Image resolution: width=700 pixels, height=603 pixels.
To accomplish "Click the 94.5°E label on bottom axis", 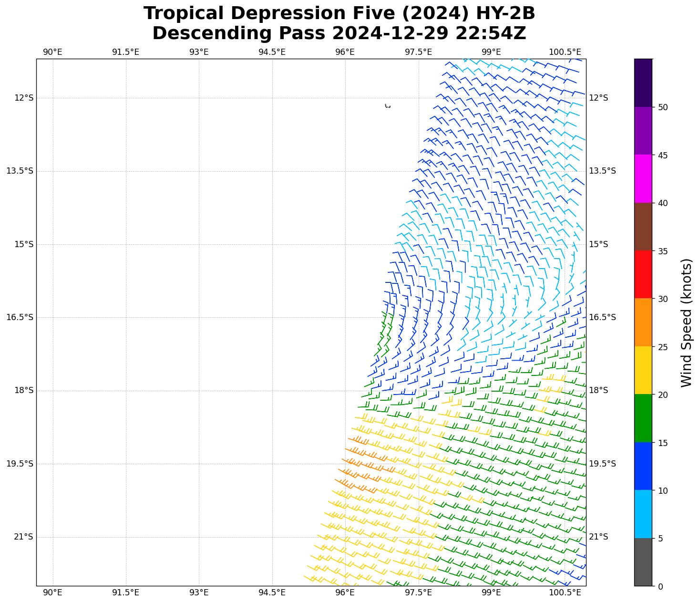I will 272,593.
